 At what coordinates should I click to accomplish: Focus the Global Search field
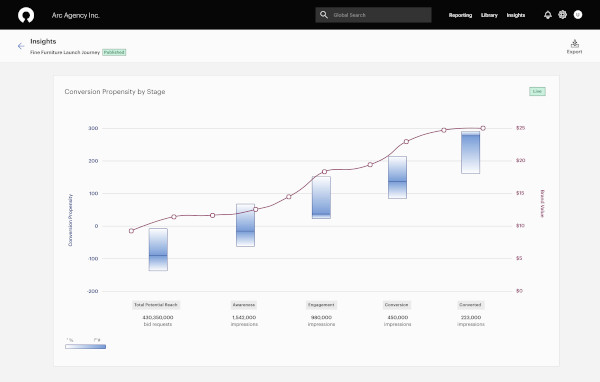[373, 15]
